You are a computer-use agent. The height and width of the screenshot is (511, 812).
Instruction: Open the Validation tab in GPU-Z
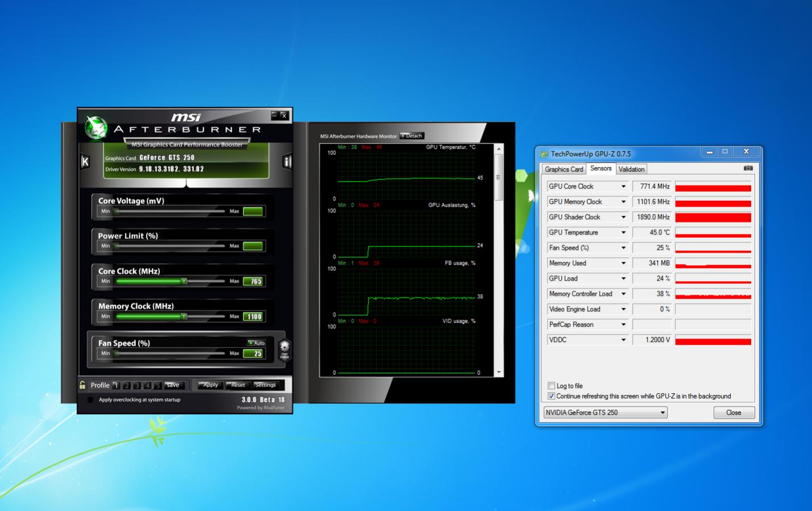(x=631, y=169)
